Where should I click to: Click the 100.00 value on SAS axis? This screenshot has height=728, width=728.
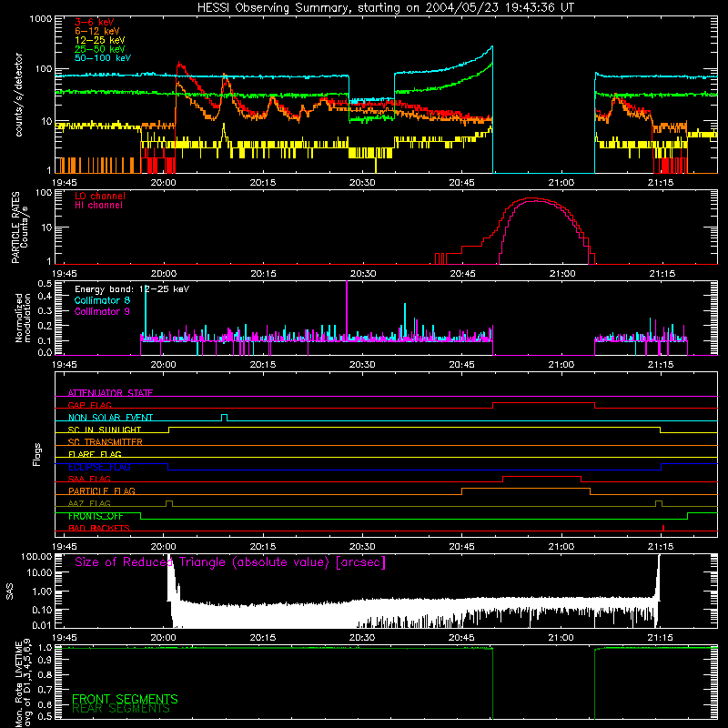coord(36,557)
